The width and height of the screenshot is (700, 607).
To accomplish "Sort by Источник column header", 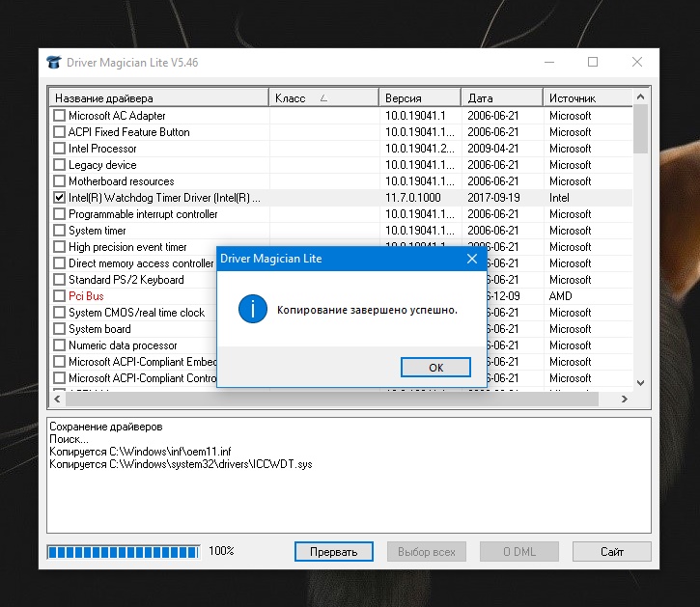I will 587,97.
